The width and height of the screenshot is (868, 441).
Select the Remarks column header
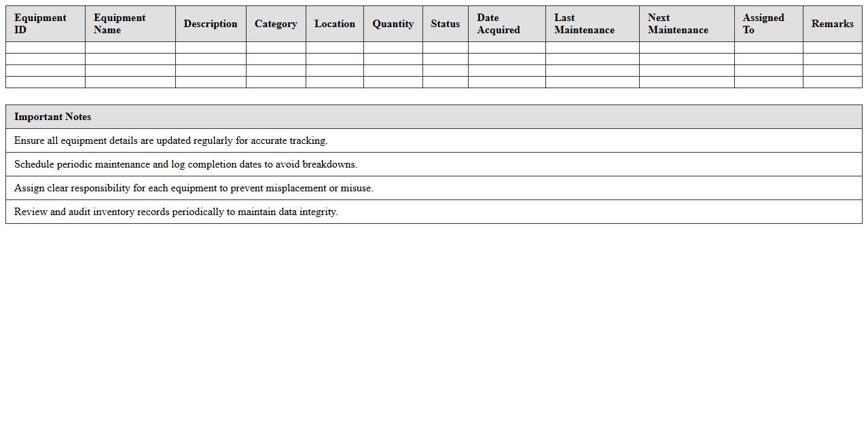click(832, 24)
